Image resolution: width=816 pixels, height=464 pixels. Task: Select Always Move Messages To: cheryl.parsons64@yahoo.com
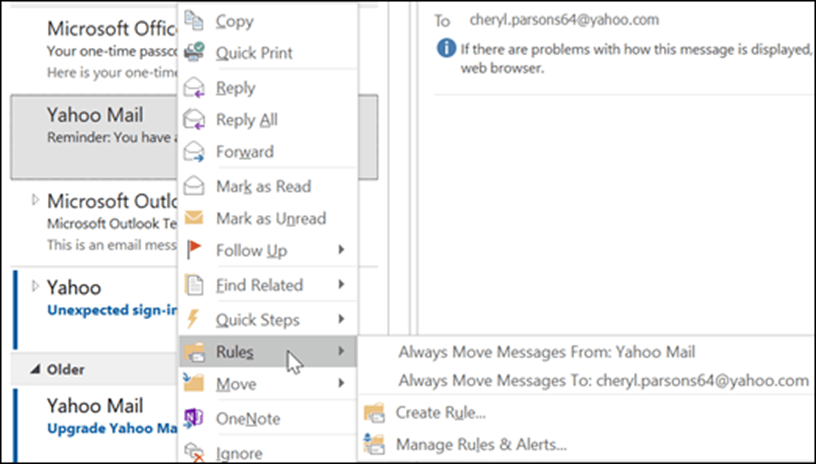tap(603, 380)
